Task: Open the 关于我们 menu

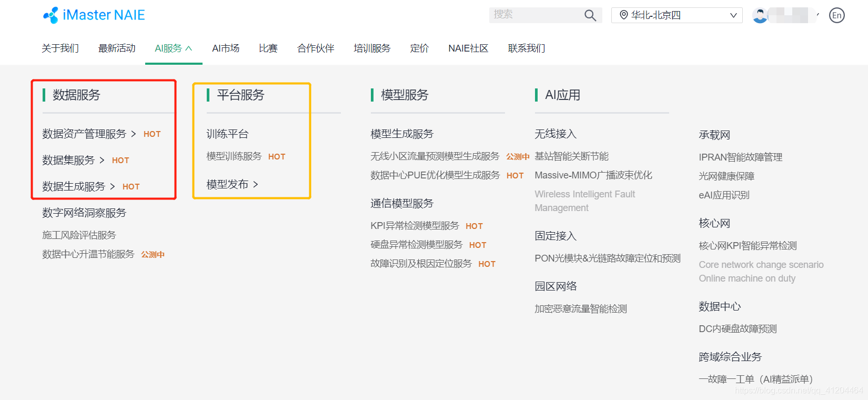Action: (x=60, y=48)
